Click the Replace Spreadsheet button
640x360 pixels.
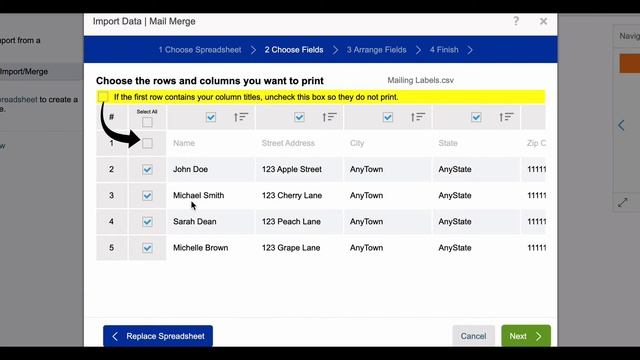pos(158,336)
